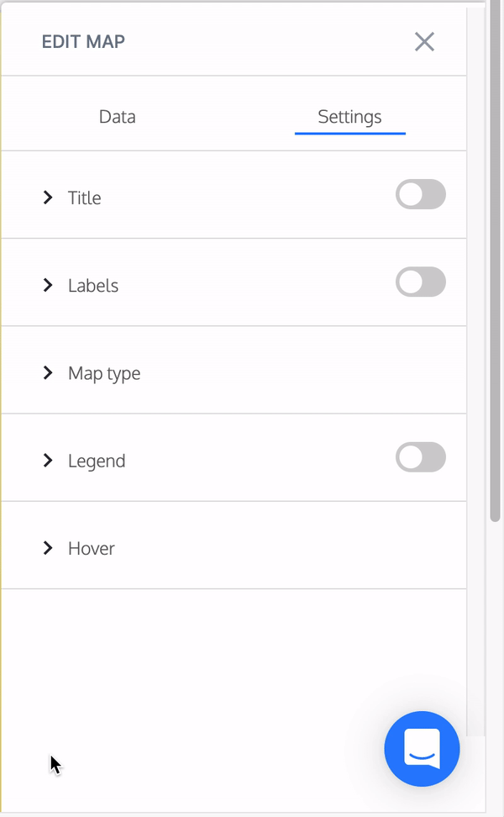
Task: Click the close X icon on Edit Map
Action: pos(424,42)
